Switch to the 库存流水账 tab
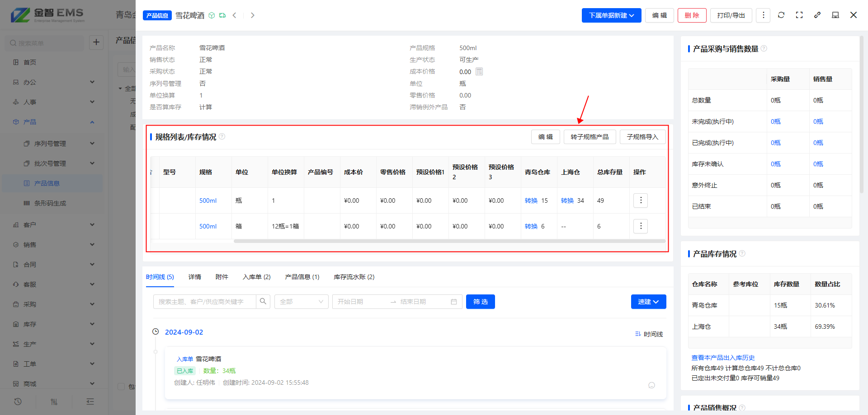 (354, 277)
